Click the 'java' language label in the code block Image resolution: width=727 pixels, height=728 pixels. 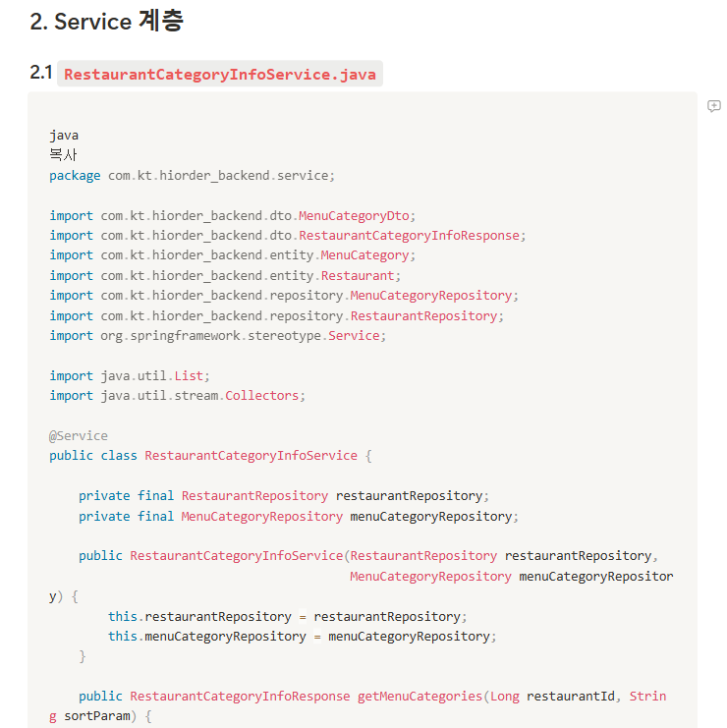tap(64, 136)
